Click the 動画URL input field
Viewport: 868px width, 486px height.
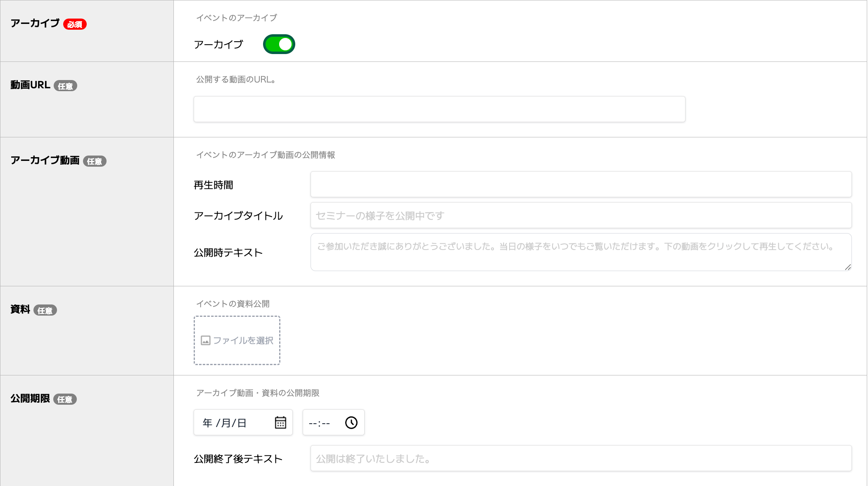[x=439, y=109]
